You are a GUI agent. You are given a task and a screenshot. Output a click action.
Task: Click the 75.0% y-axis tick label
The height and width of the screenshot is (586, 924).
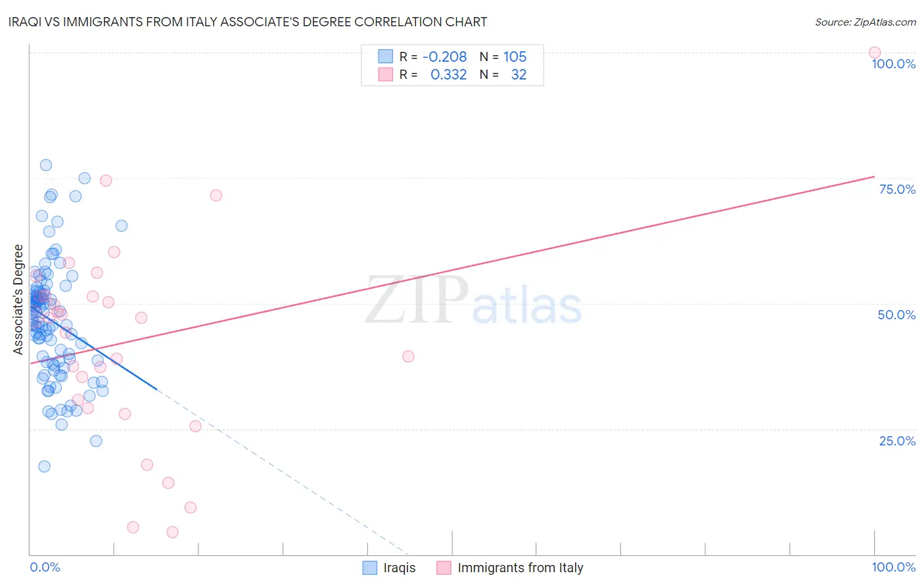pos(897,189)
